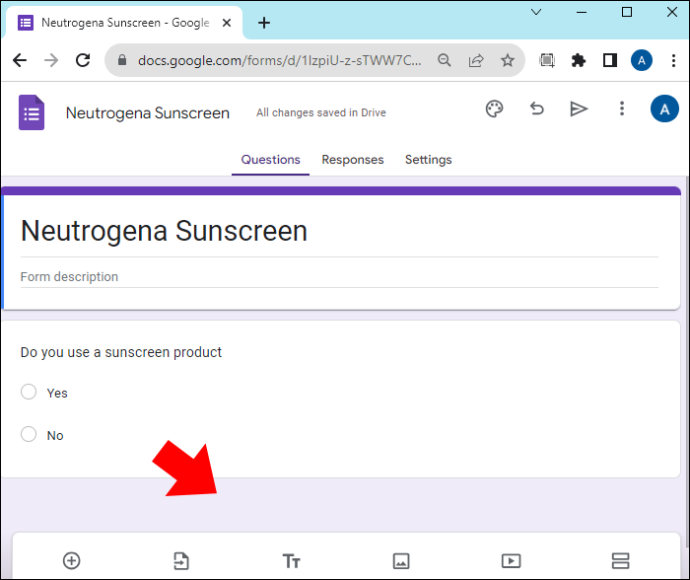Close the Neutrogena Sunscreen browser tab
The width and height of the screenshot is (690, 580).
(227, 23)
